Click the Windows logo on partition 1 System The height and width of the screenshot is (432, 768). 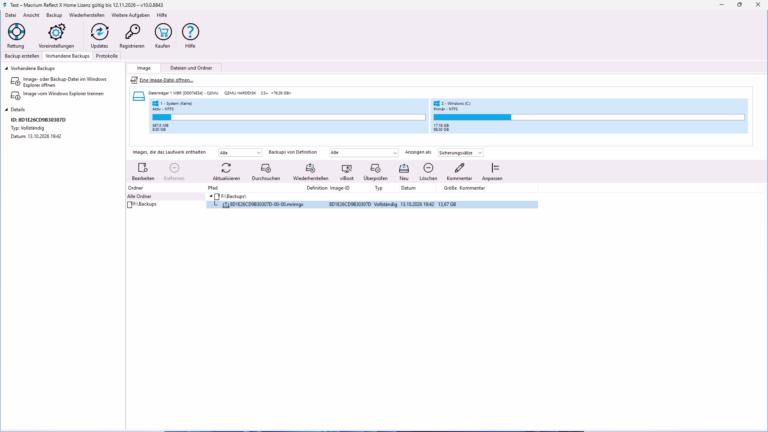155,104
